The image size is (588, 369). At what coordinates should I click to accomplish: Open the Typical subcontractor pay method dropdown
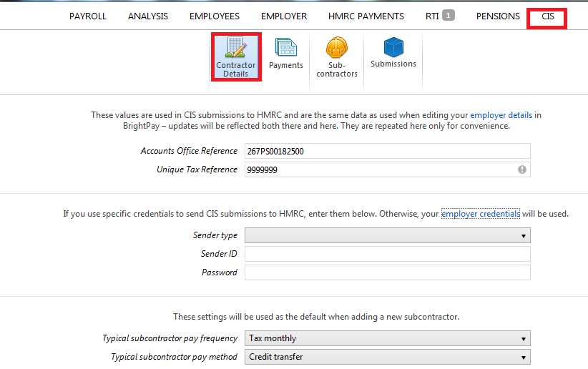point(388,357)
